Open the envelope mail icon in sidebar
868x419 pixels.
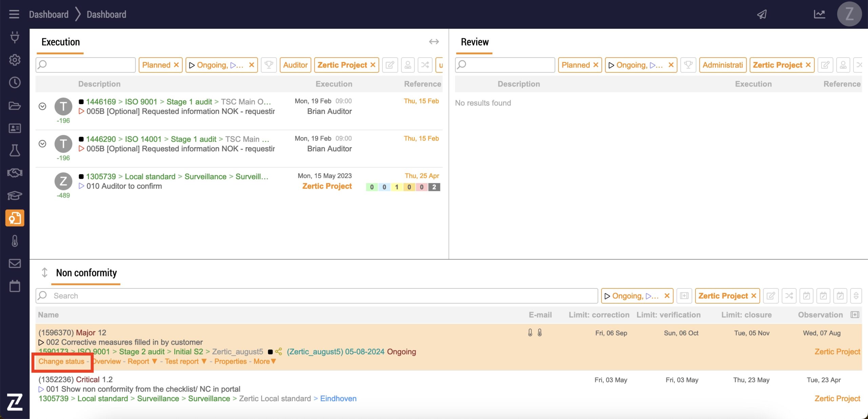click(15, 264)
